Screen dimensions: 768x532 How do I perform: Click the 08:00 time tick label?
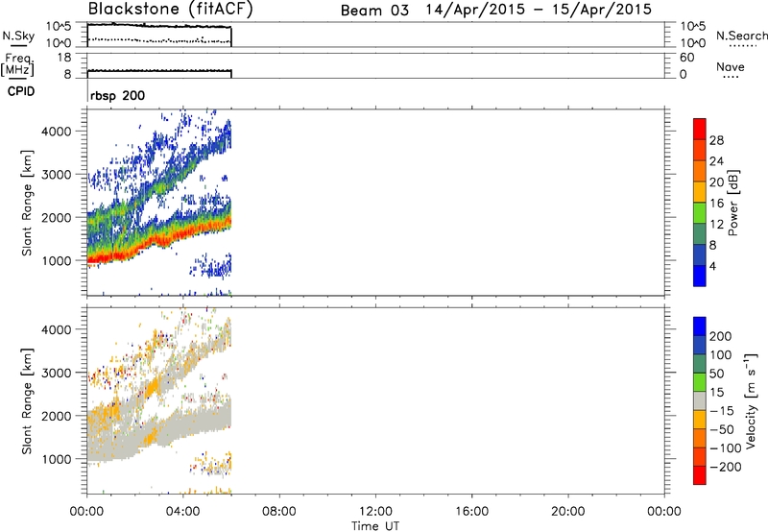click(x=278, y=512)
